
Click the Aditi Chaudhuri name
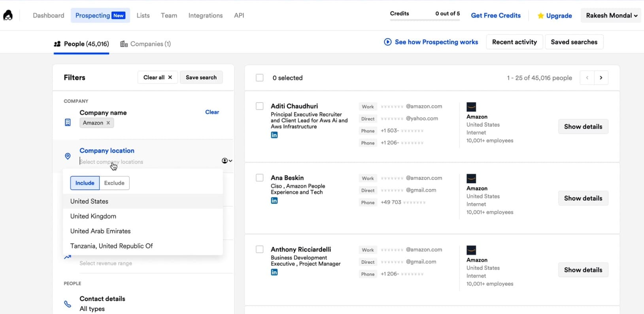point(294,106)
